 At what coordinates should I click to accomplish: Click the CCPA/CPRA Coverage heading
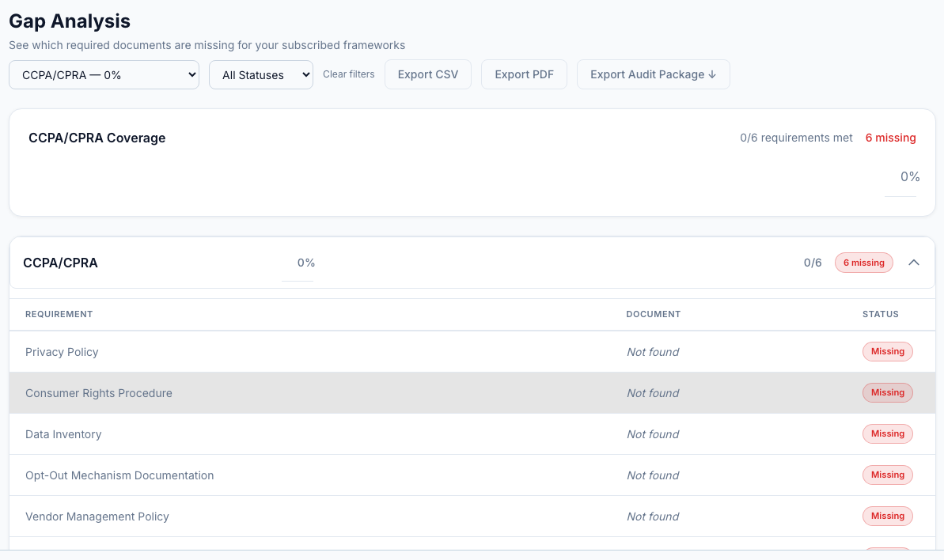(x=97, y=138)
